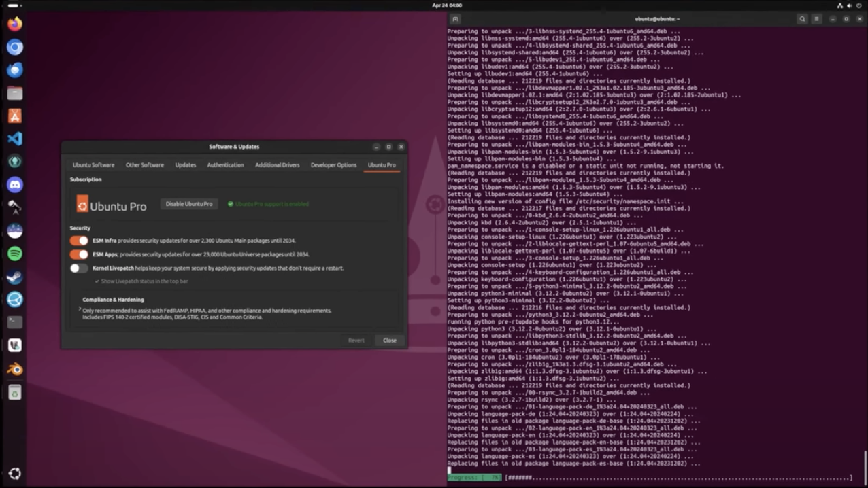
Task: Open Spotify from the dock
Action: (15, 254)
